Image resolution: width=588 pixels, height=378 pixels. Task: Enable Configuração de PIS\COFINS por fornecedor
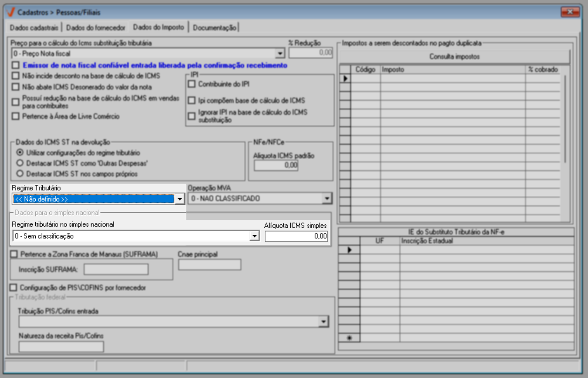tap(14, 287)
